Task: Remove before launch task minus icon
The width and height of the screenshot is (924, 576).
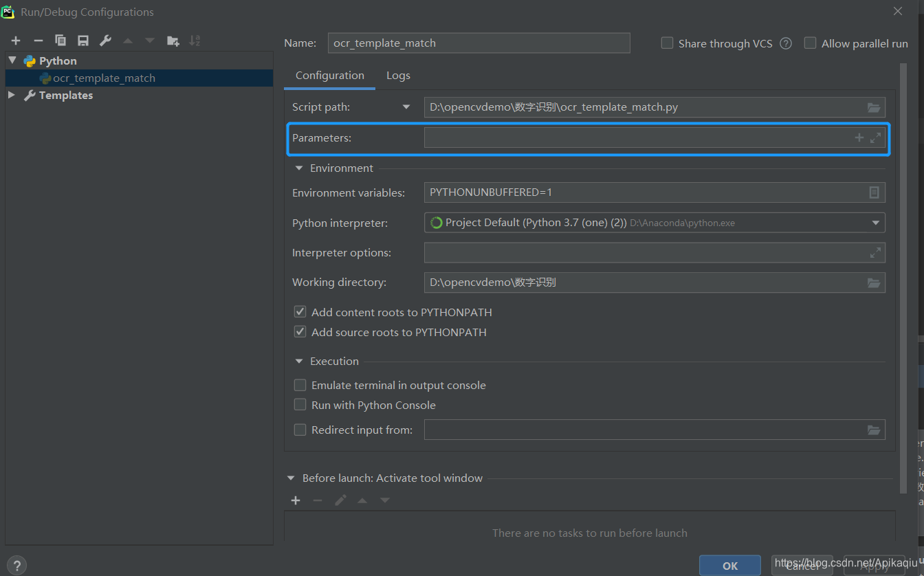Action: pyautogui.click(x=318, y=500)
